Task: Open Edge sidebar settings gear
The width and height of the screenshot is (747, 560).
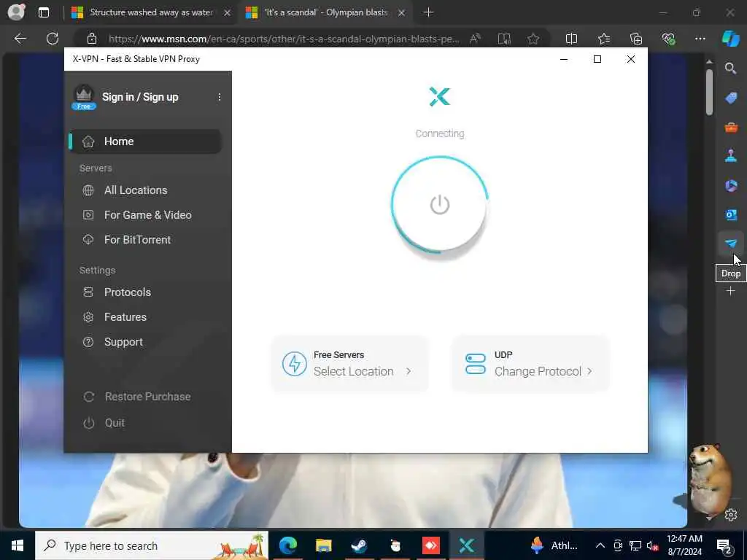Action: point(731,515)
